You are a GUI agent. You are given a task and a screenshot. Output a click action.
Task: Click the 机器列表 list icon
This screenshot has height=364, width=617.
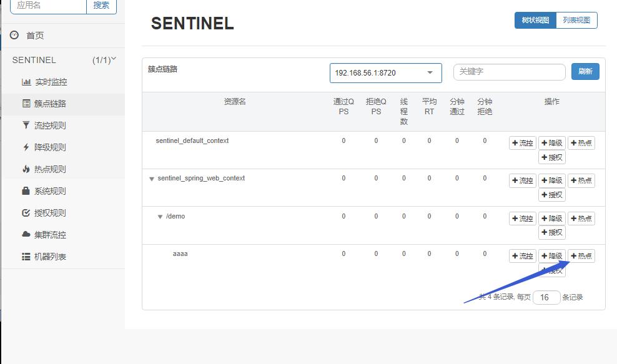pyautogui.click(x=26, y=257)
